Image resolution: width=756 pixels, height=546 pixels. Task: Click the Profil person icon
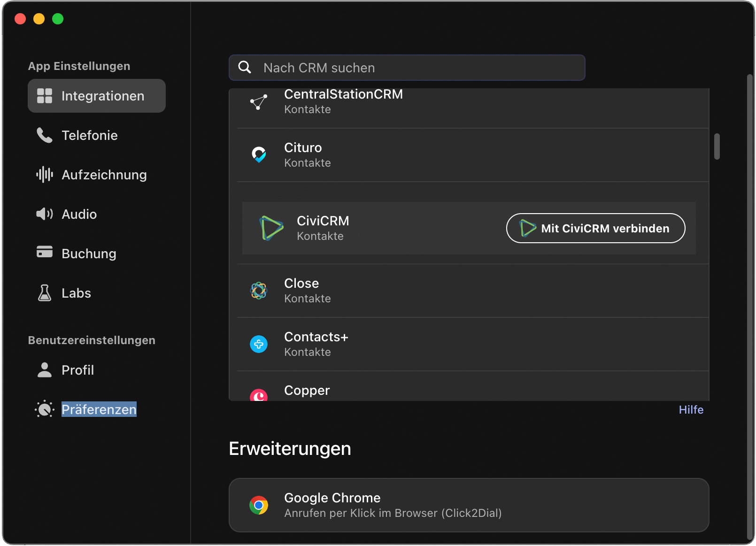[45, 370]
